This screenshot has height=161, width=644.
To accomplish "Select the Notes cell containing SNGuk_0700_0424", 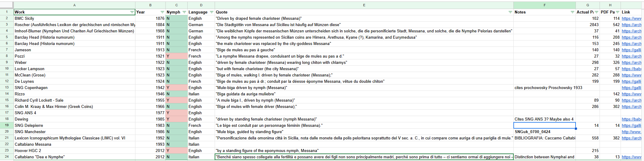I will tap(544, 132).
